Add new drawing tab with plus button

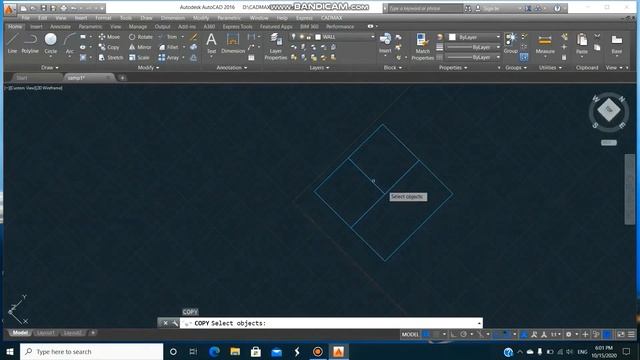tap(122, 78)
